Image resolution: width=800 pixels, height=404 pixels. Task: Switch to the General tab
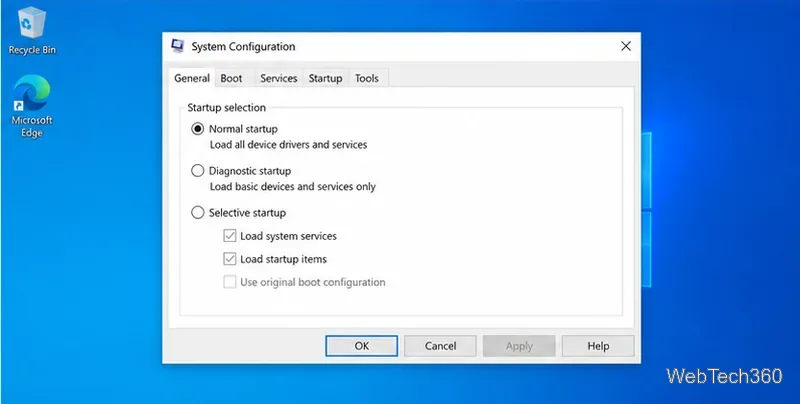click(x=192, y=78)
